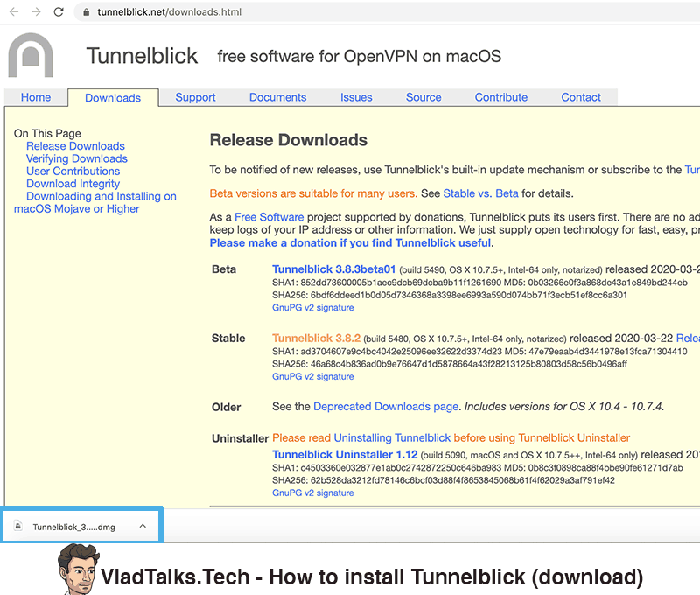Open the Contribute tab
The width and height of the screenshot is (700, 595).
pyautogui.click(x=501, y=97)
